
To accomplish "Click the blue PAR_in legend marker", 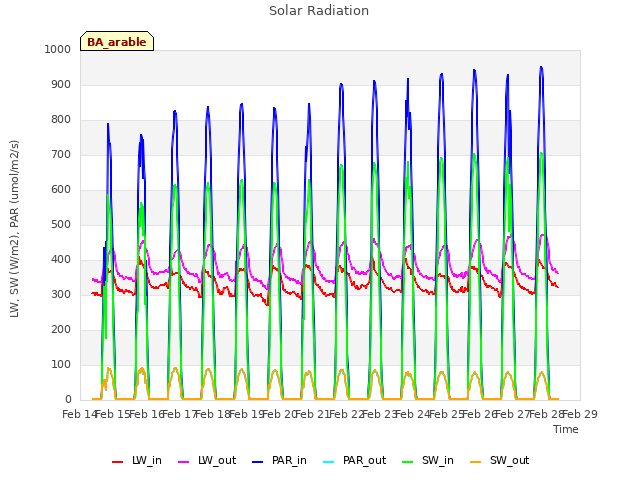I will [x=258, y=462].
